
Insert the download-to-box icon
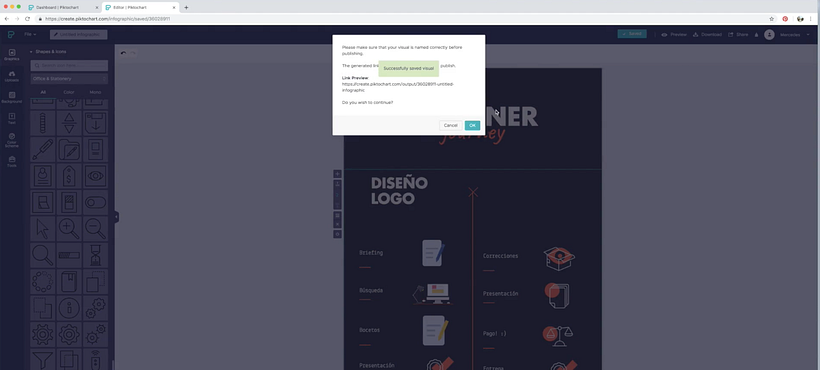click(x=95, y=123)
